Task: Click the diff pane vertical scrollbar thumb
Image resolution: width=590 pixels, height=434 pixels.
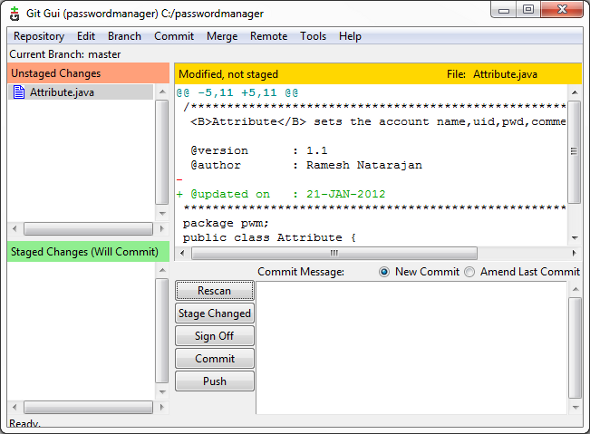Action: tap(574, 152)
